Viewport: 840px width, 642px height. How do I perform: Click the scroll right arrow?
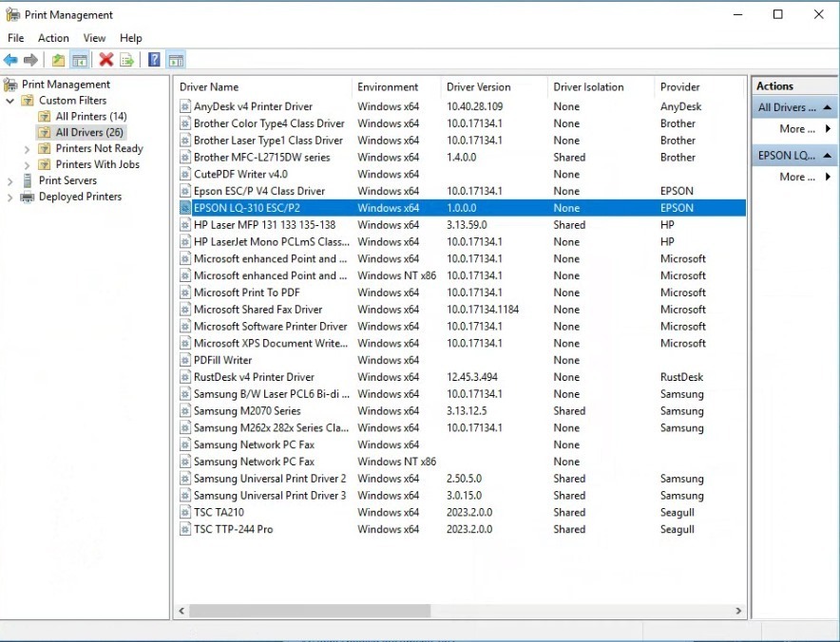[x=738, y=611]
